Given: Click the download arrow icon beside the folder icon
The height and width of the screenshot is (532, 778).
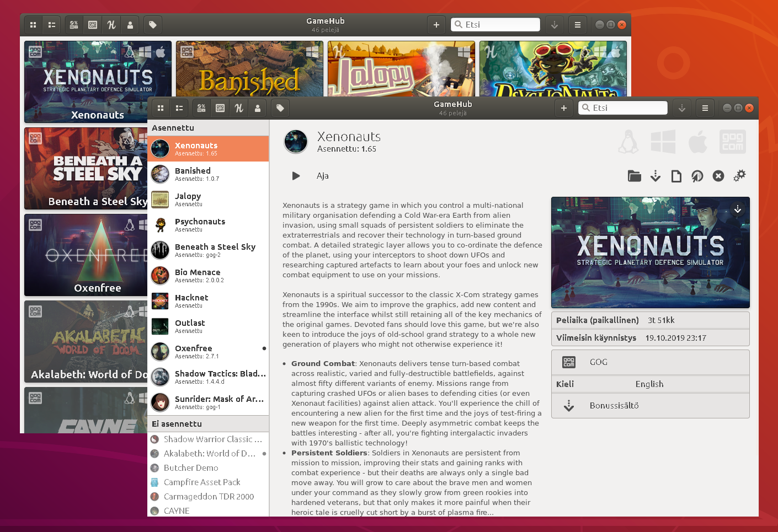Looking at the screenshot, I should point(655,176).
